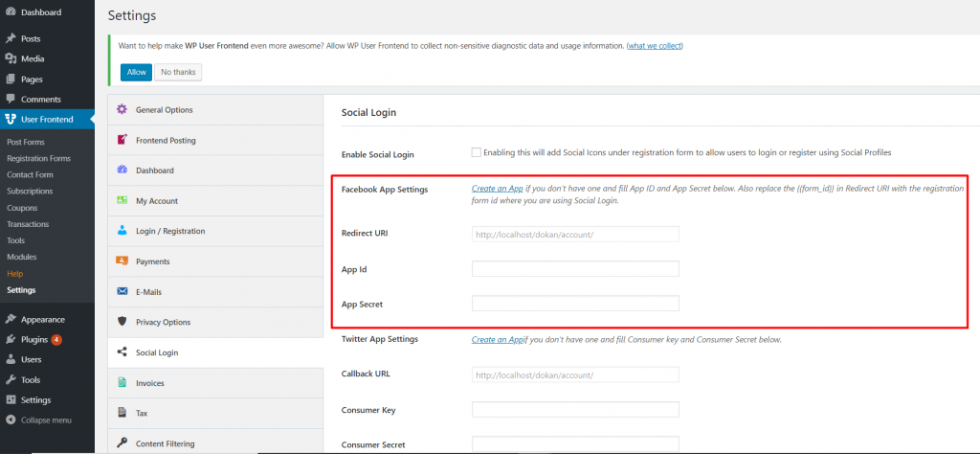Open Registration Forms submenu item
The height and width of the screenshot is (454, 980).
38,158
